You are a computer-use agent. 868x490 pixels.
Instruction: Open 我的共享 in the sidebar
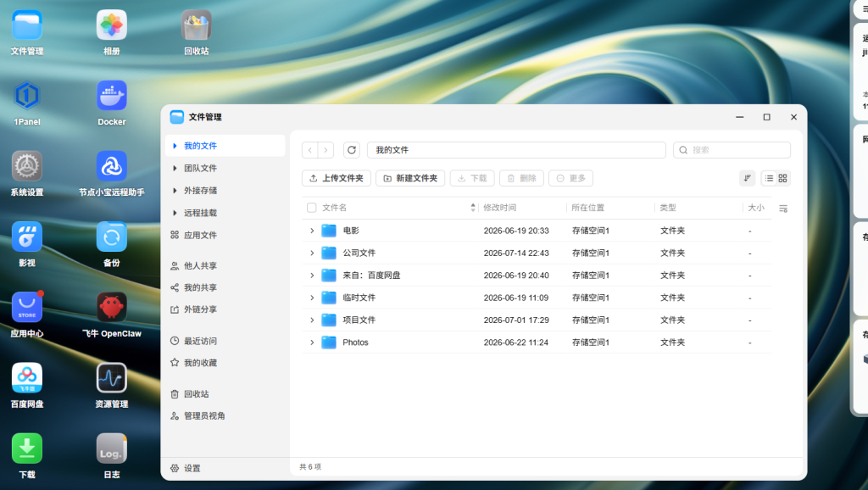point(225,288)
